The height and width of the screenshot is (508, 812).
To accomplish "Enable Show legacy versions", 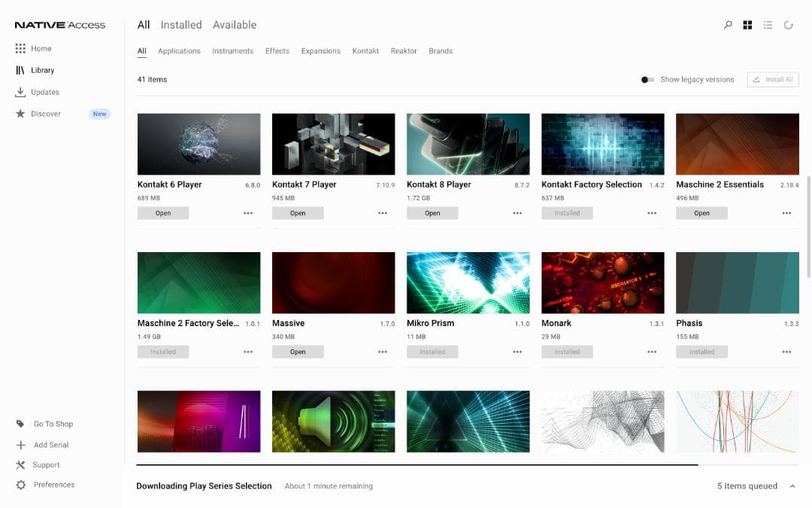I will click(x=647, y=79).
